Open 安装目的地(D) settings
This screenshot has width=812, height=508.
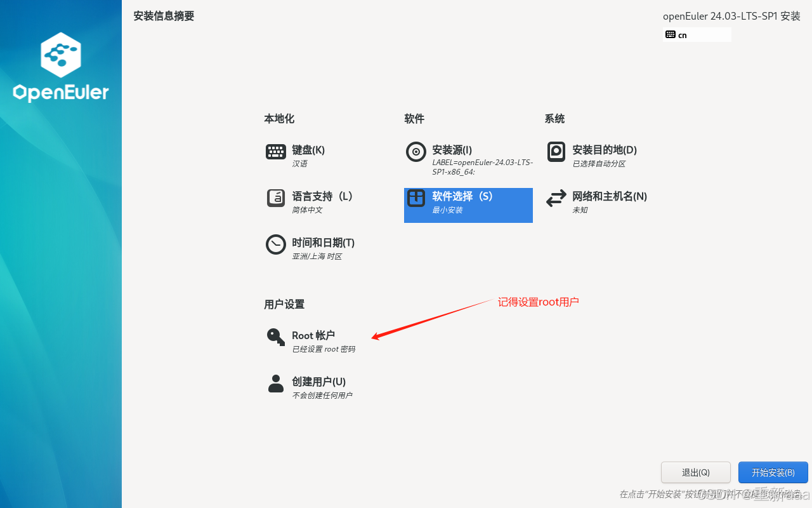[x=605, y=150]
